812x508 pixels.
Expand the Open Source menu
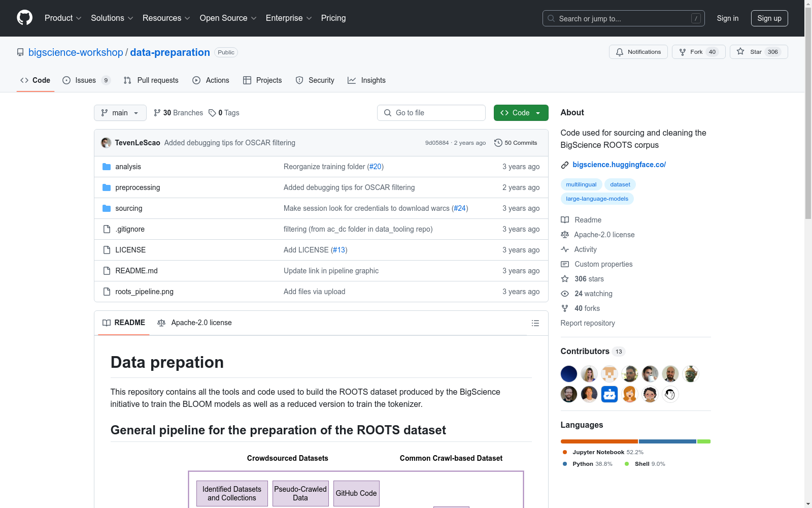pyautogui.click(x=228, y=18)
